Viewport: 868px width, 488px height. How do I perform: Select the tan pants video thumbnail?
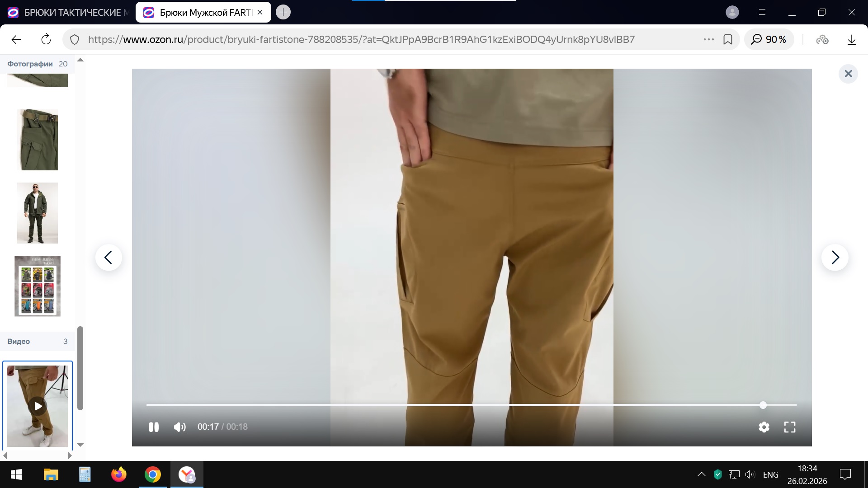pyautogui.click(x=38, y=406)
